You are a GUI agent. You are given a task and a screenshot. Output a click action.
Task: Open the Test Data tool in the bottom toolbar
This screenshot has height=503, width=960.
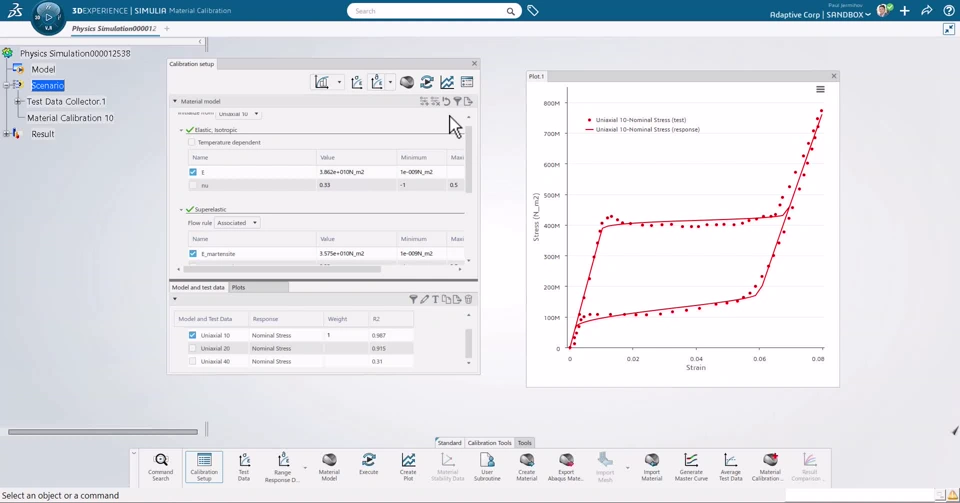coord(244,467)
